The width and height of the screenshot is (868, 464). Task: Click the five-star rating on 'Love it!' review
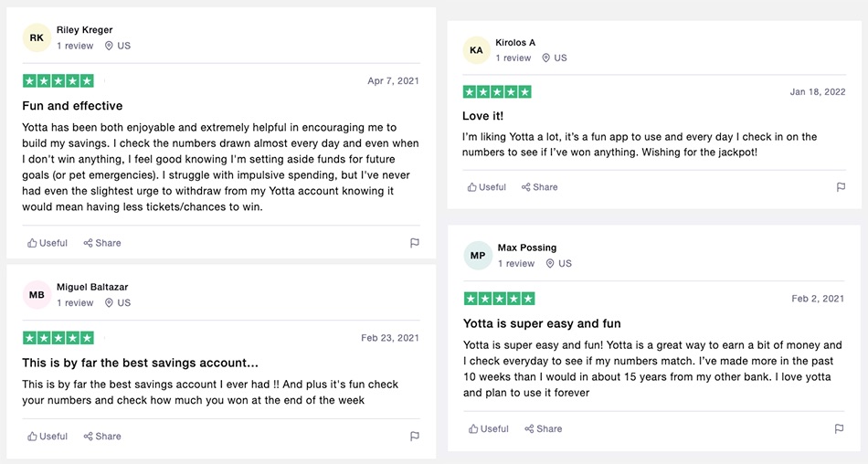click(x=498, y=92)
